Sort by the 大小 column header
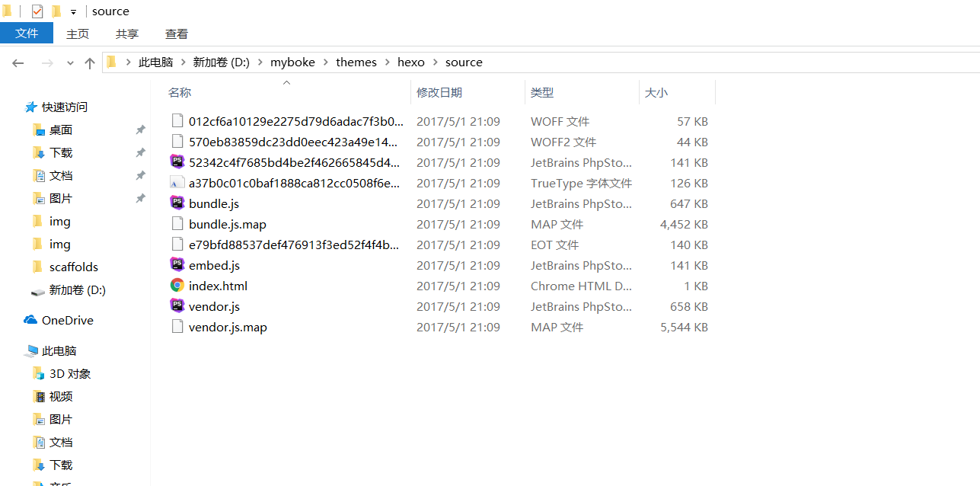 (656, 92)
